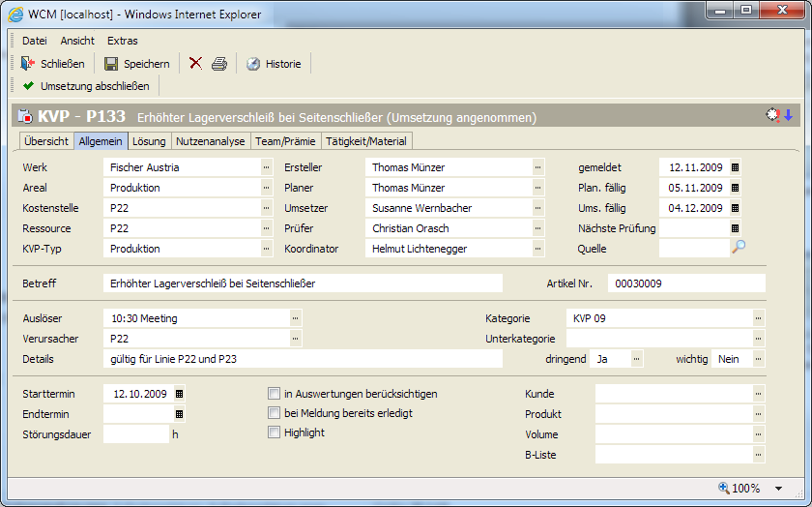Click the printer icon in toolbar
Screen dimensions: 812x507
pos(219,64)
